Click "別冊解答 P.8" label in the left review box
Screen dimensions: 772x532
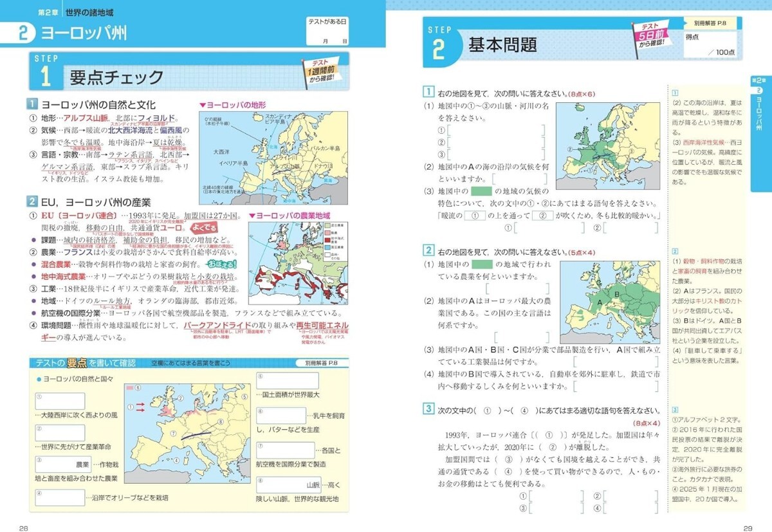point(323,363)
